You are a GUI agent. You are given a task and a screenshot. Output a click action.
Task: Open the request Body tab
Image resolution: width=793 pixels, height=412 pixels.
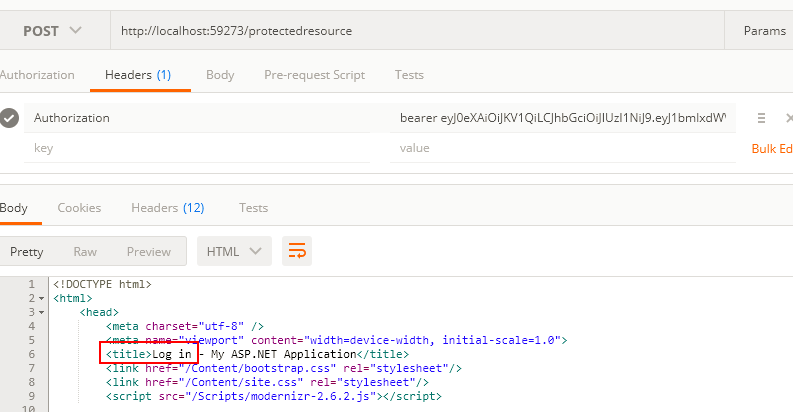(x=220, y=75)
